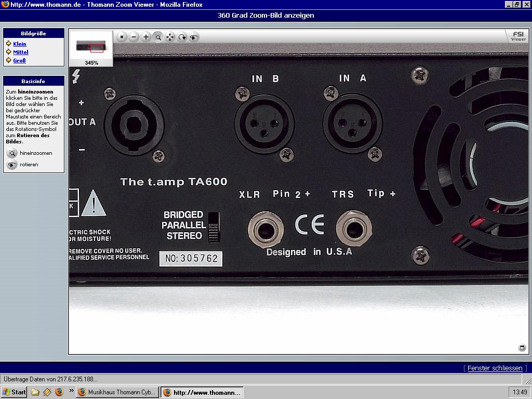Click the '360 Grad Zoom-Bild anzeigen' heading
The width and height of the screenshot is (532, 399).
click(265, 15)
